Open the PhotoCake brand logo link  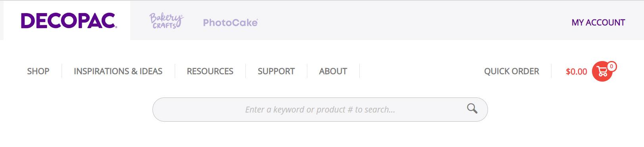pos(230,23)
